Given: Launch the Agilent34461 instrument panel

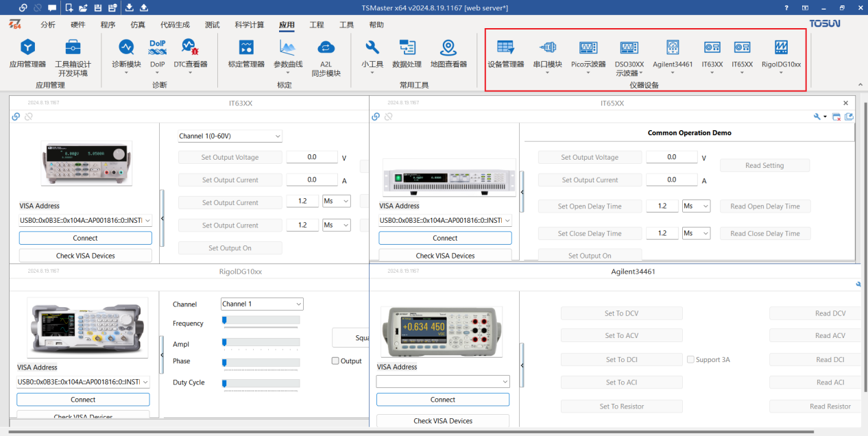Looking at the screenshot, I should [x=673, y=54].
